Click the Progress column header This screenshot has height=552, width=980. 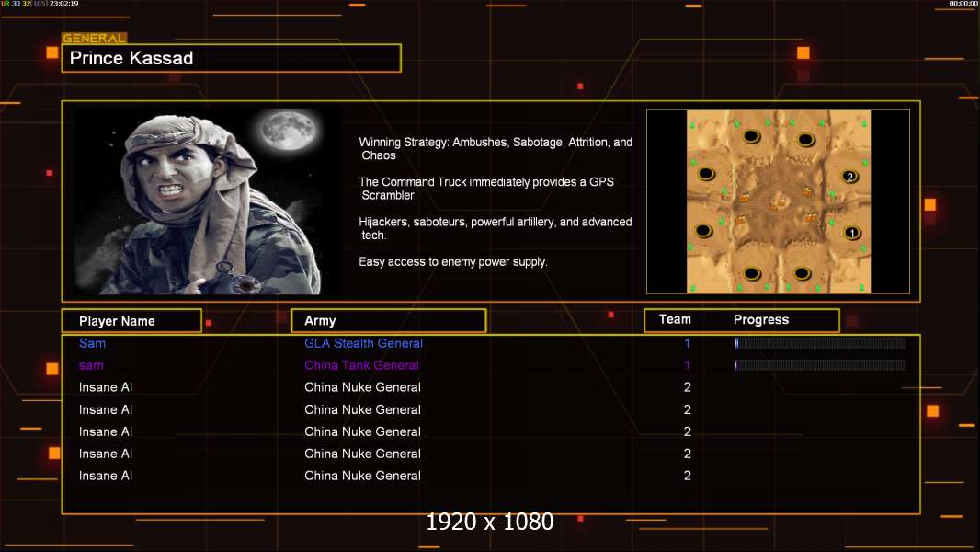760,319
